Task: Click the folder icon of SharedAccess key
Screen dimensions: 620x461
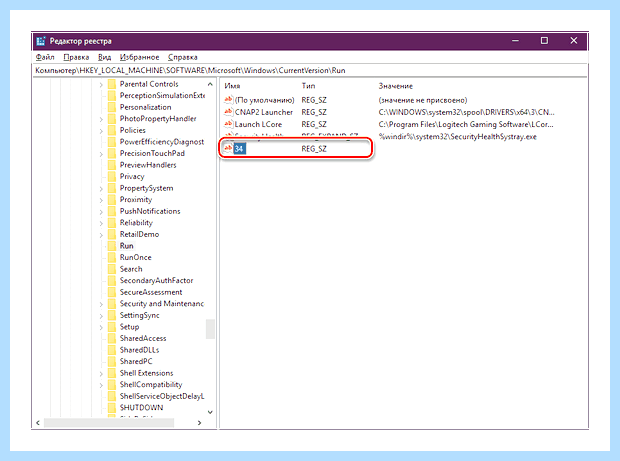Action: tap(112, 338)
